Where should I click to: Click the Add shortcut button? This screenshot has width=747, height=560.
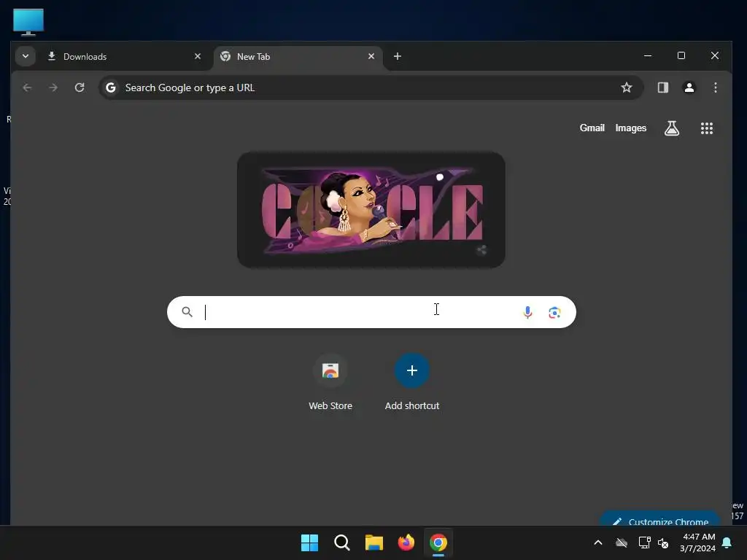tap(412, 382)
